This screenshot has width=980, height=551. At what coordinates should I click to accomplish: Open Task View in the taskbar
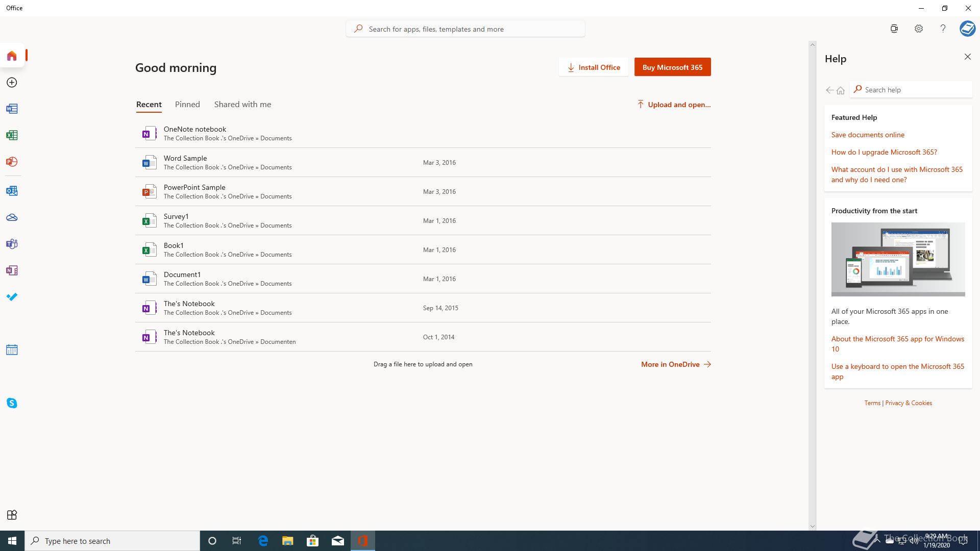[x=237, y=541]
